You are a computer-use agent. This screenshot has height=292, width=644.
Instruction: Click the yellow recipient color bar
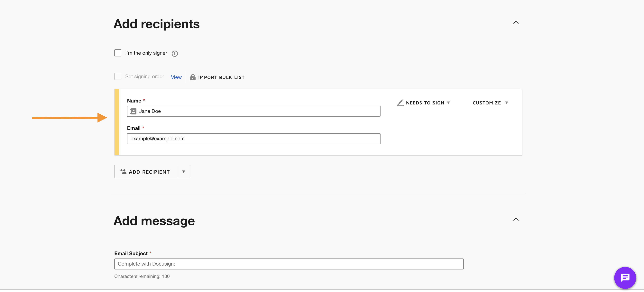tap(117, 122)
